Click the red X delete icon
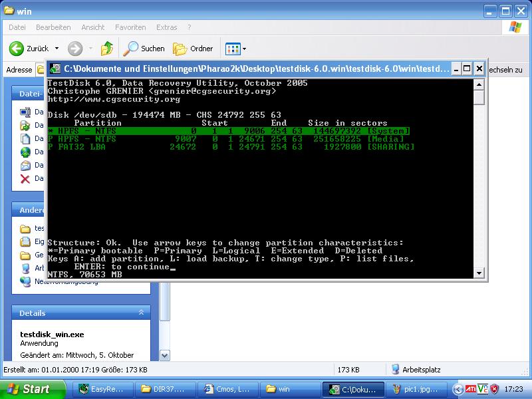The image size is (532, 399). (25, 179)
